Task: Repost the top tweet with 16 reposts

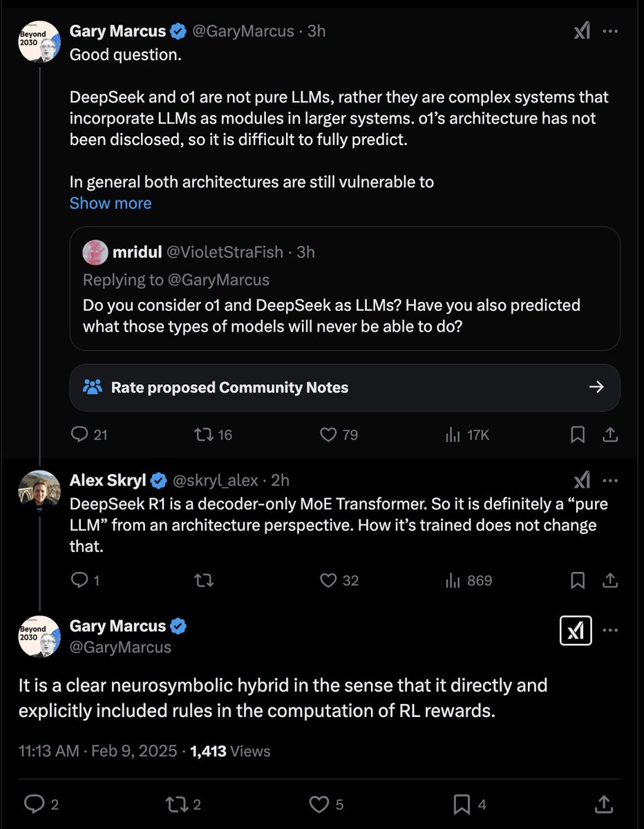Action: [213, 435]
